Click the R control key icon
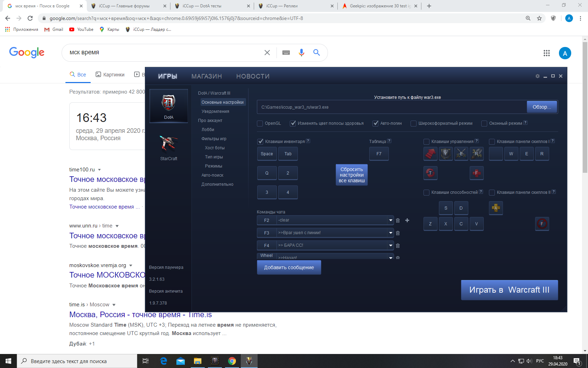 coord(477,154)
